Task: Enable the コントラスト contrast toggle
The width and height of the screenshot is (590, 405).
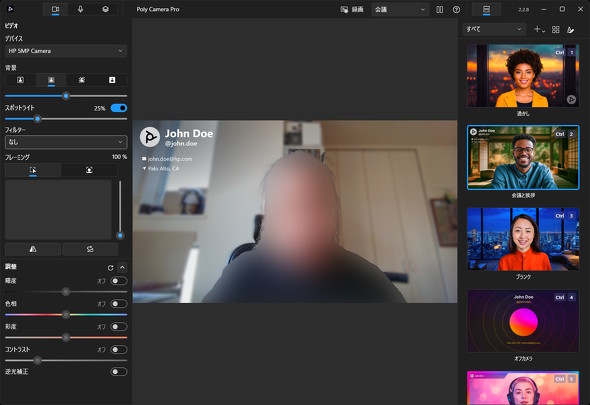Action: click(x=119, y=350)
